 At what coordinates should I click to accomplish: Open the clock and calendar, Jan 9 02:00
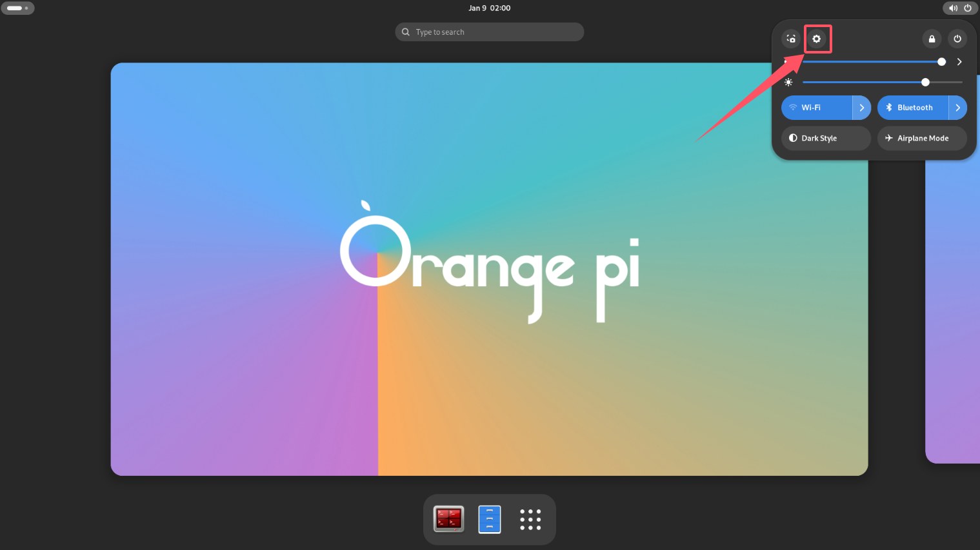pyautogui.click(x=490, y=8)
